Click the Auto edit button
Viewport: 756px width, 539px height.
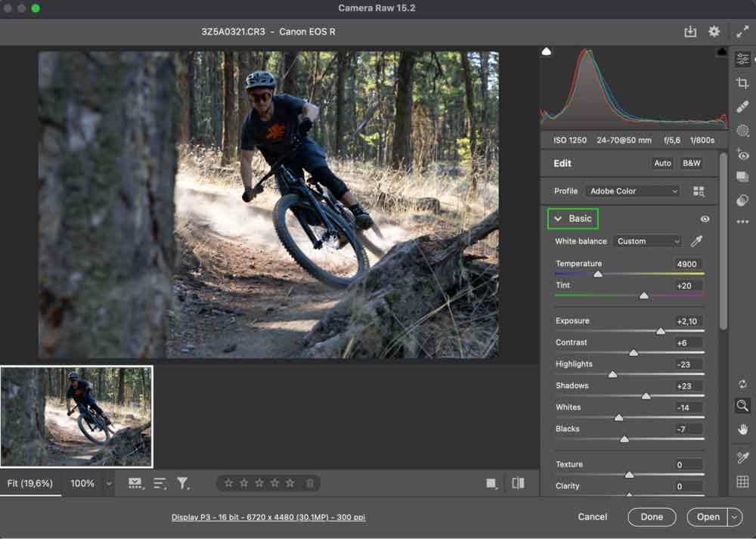tap(662, 163)
